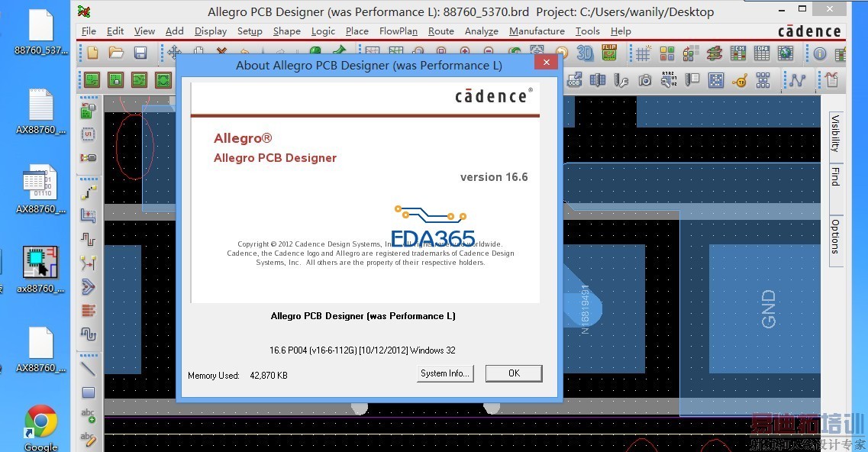Open the Add menu
This screenshot has width=868, height=452.
174,31
